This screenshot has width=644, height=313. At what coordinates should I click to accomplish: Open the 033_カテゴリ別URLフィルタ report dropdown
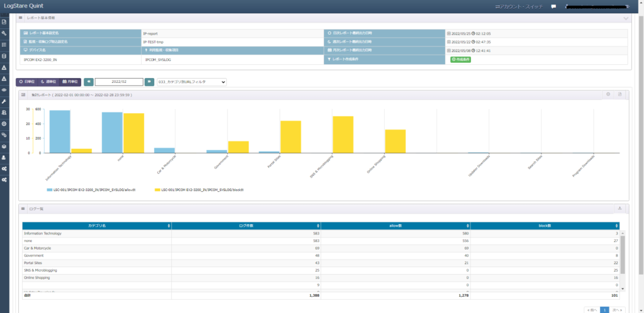click(x=192, y=82)
